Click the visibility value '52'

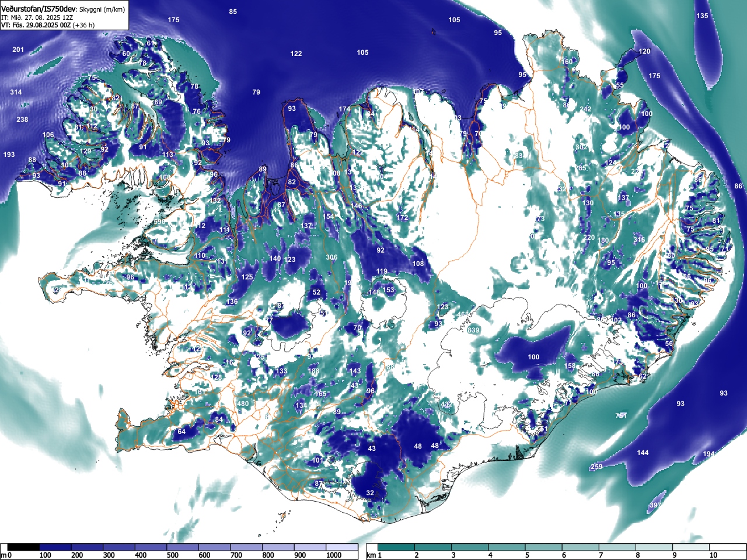click(316, 293)
